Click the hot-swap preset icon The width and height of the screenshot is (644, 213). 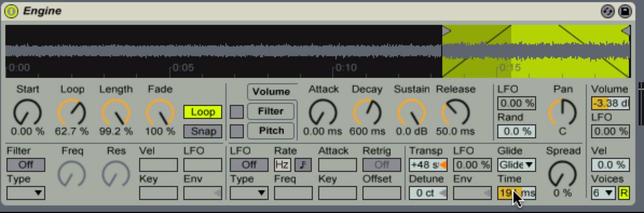pyautogui.click(x=607, y=11)
